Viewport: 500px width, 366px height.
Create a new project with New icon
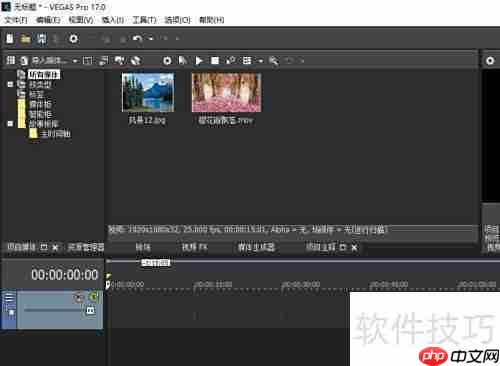pyautogui.click(x=10, y=39)
